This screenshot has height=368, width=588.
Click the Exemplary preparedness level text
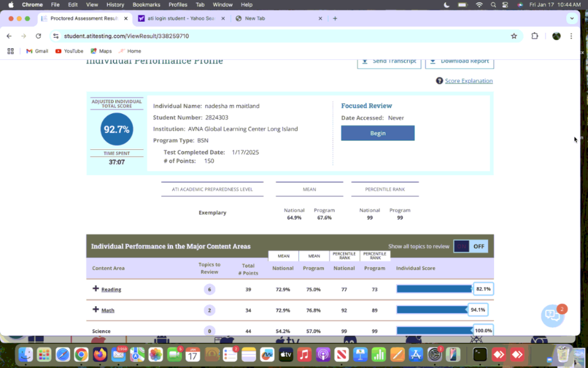tap(212, 213)
